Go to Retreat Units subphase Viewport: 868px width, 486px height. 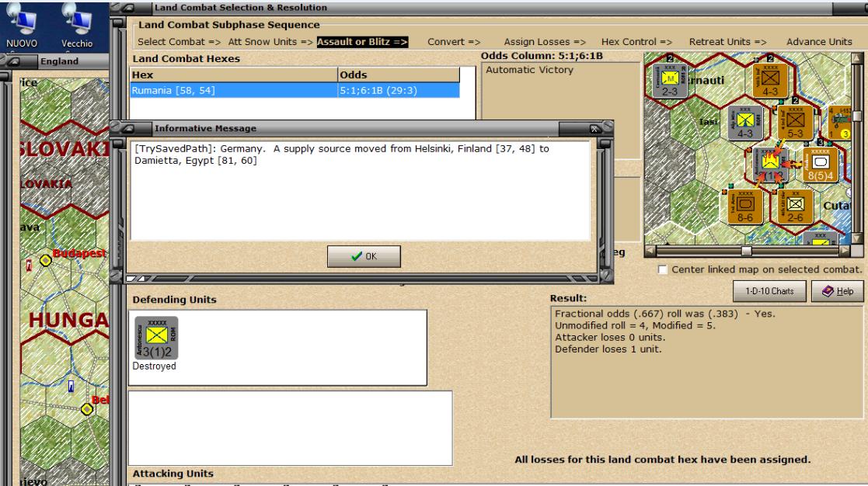728,41
